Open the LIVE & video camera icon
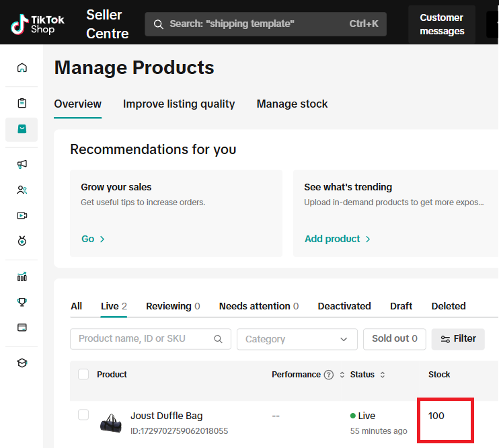The image size is (499, 448). click(22, 215)
